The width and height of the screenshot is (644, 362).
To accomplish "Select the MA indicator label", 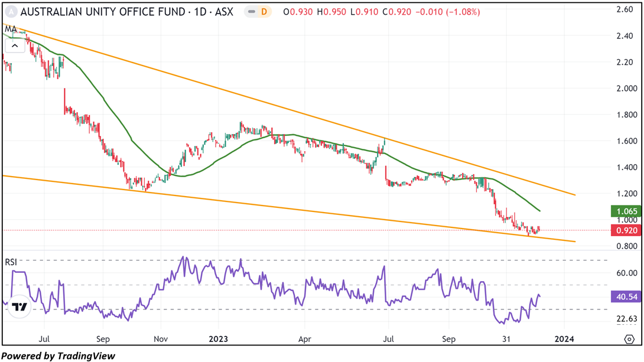I will click(x=11, y=29).
